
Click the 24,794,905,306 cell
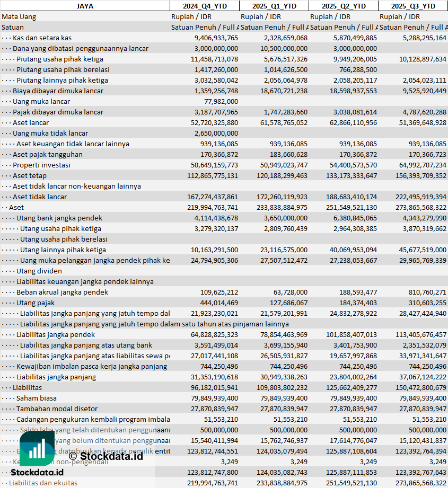point(215,260)
